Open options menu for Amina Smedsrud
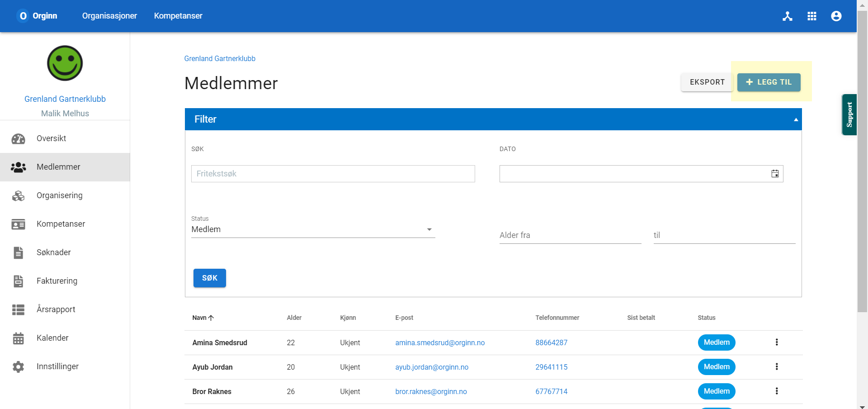Screen dimensions: 868x409 [x=777, y=342]
